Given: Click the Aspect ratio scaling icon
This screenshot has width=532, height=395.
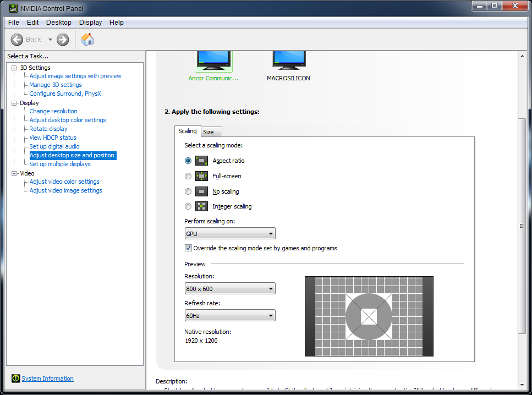Looking at the screenshot, I should click(x=201, y=161).
